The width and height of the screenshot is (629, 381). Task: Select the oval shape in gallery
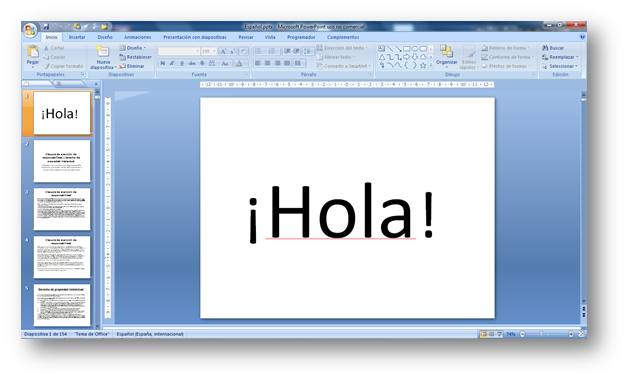click(415, 49)
